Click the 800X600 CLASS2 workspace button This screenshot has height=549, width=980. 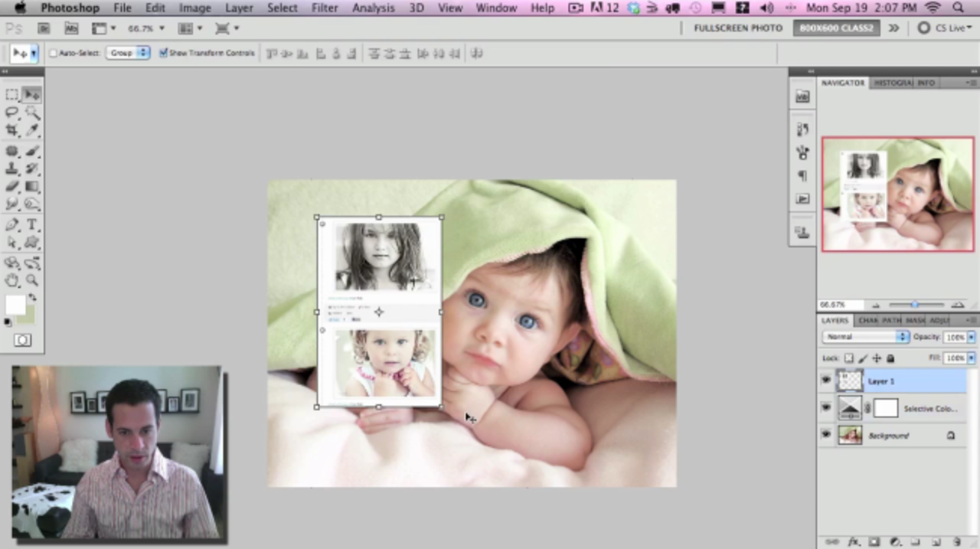click(836, 28)
